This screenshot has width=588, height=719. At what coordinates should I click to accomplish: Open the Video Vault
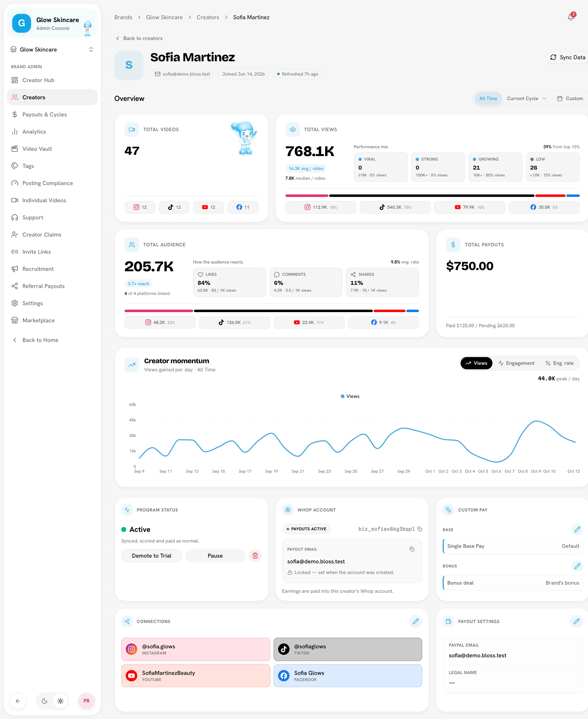pos(52,149)
